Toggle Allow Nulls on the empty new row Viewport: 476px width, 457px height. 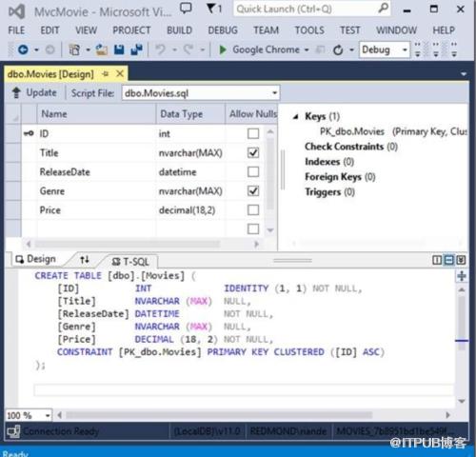253,228
